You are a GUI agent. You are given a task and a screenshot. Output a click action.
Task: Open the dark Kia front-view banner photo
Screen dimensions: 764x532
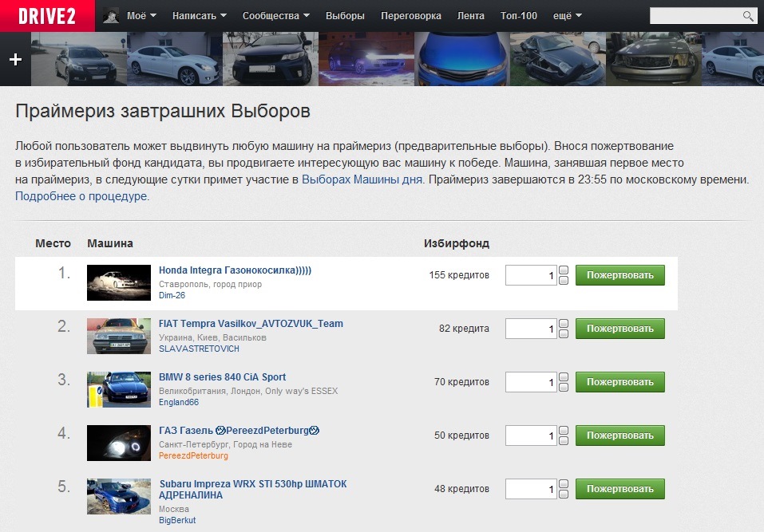[x=271, y=59]
